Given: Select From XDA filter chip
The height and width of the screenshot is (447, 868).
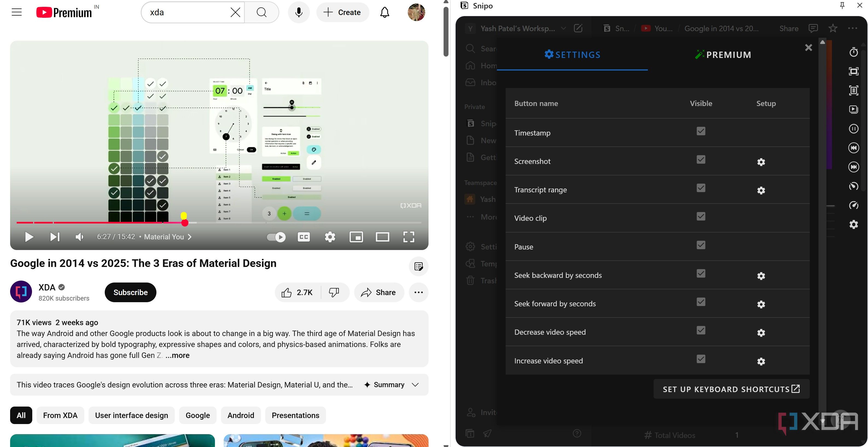Looking at the screenshot, I should click(x=60, y=415).
